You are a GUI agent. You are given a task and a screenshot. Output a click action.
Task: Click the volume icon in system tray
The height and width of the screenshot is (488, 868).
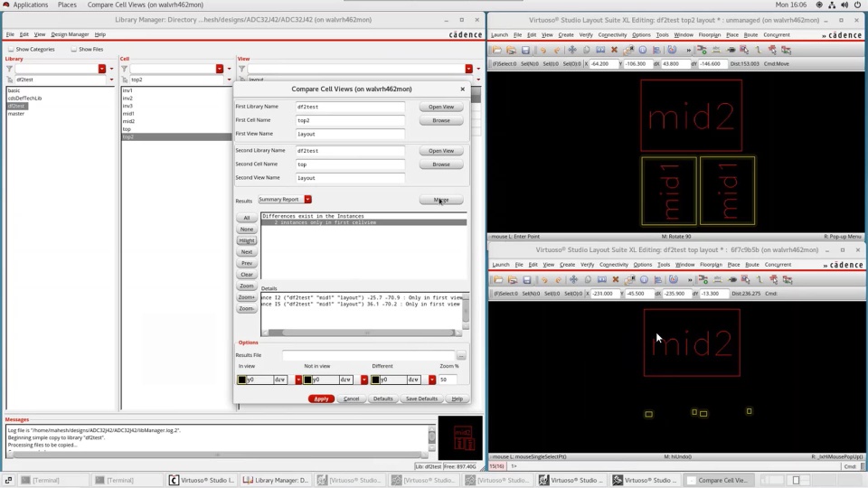coord(844,5)
